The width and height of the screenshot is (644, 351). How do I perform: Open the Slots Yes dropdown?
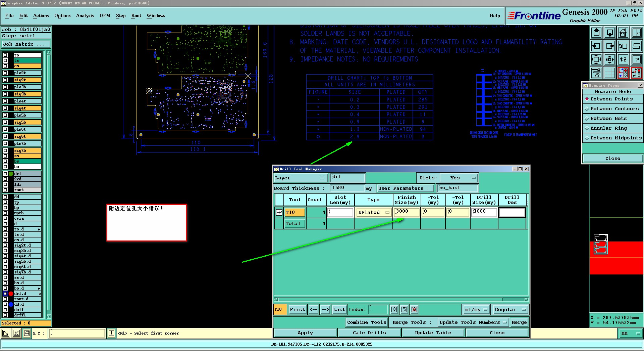[459, 178]
